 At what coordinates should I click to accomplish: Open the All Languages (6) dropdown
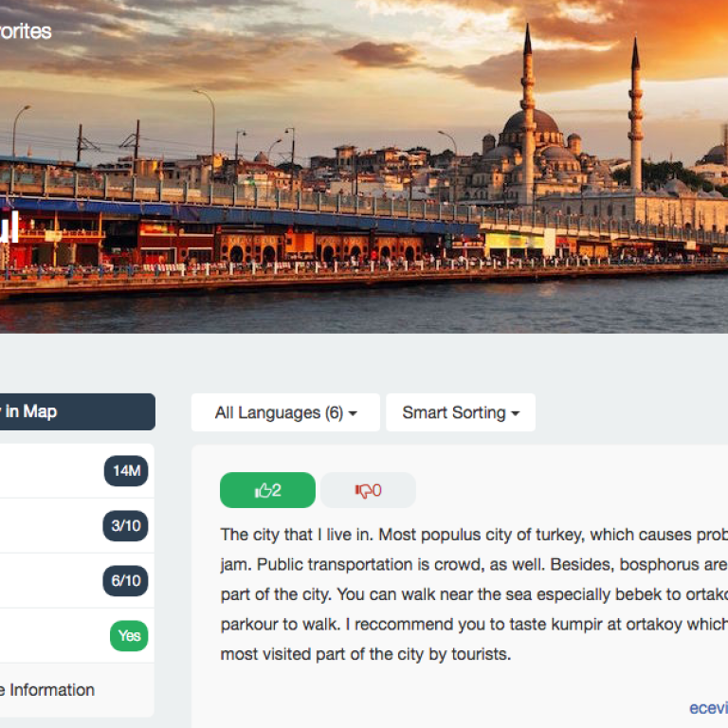click(284, 412)
